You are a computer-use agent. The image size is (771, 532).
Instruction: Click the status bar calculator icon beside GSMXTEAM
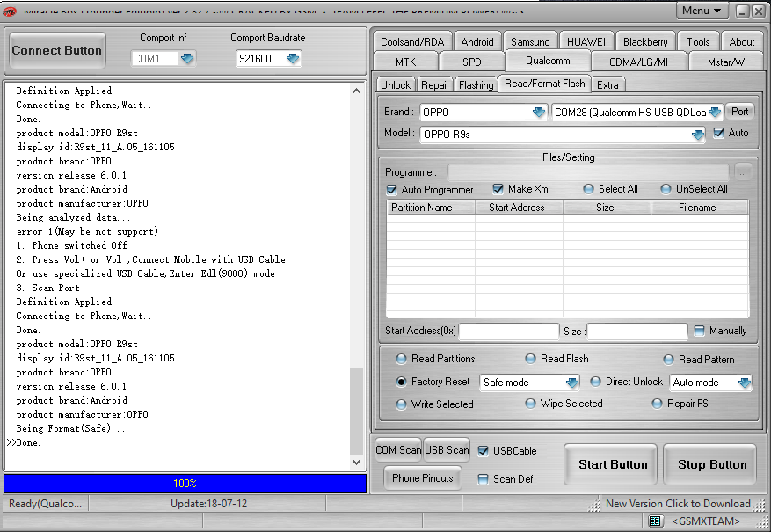click(x=654, y=521)
